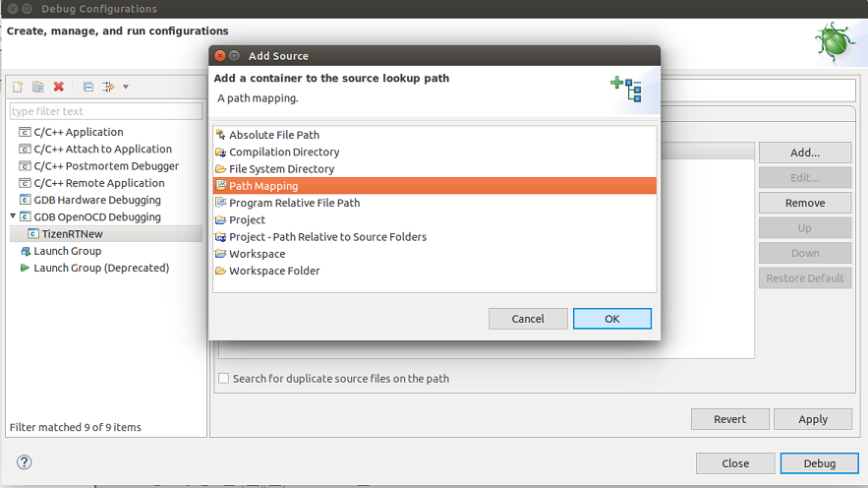Choose Program Relative File Path entry
The image size is (868, 488).
click(294, 203)
